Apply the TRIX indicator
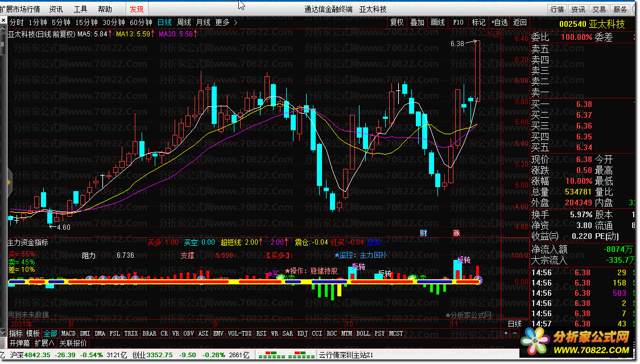The image size is (640, 364). click(131, 333)
